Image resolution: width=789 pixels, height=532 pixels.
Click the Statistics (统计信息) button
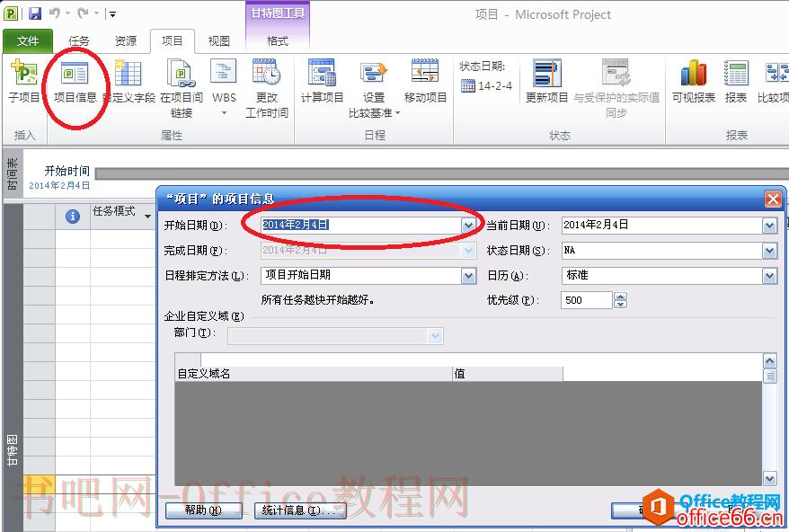(300, 510)
